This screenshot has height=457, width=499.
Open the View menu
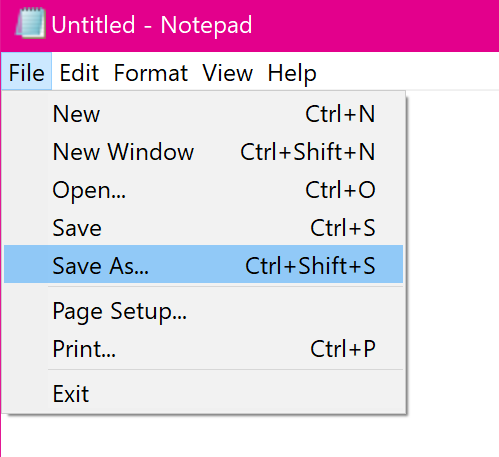(228, 73)
